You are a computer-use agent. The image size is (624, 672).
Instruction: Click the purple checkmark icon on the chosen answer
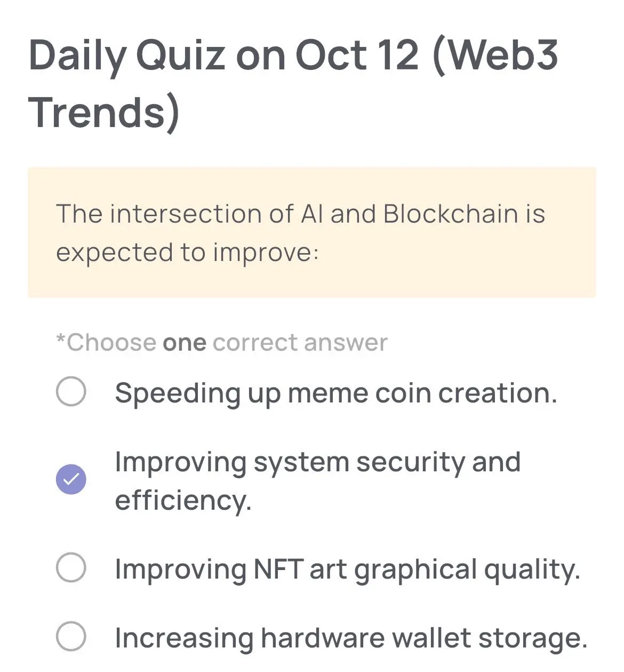[71, 479]
